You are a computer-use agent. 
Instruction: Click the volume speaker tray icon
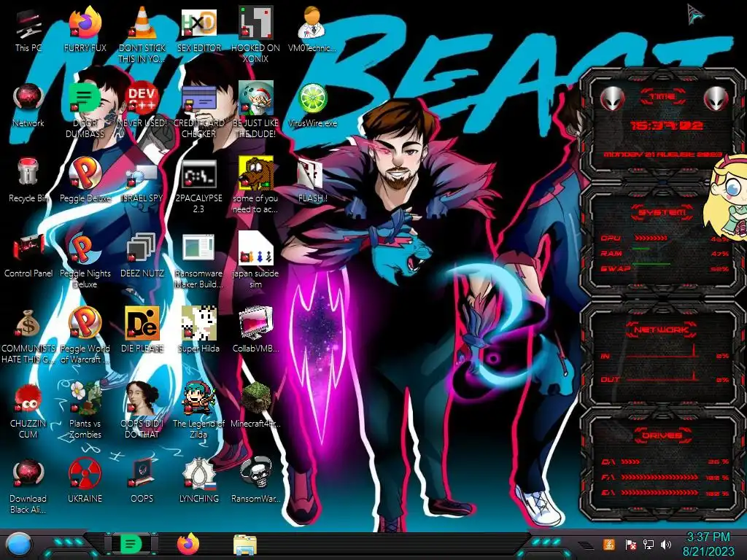click(666, 544)
